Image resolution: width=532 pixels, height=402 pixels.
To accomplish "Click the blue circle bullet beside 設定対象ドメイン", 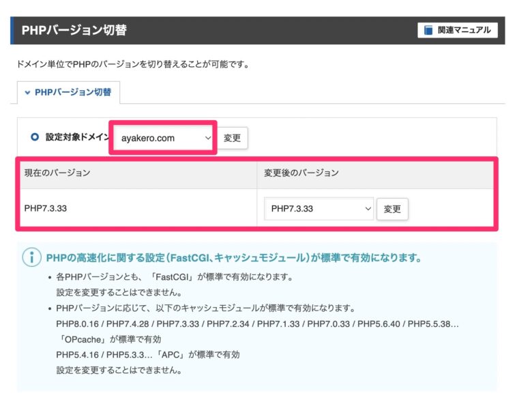I will (35, 137).
